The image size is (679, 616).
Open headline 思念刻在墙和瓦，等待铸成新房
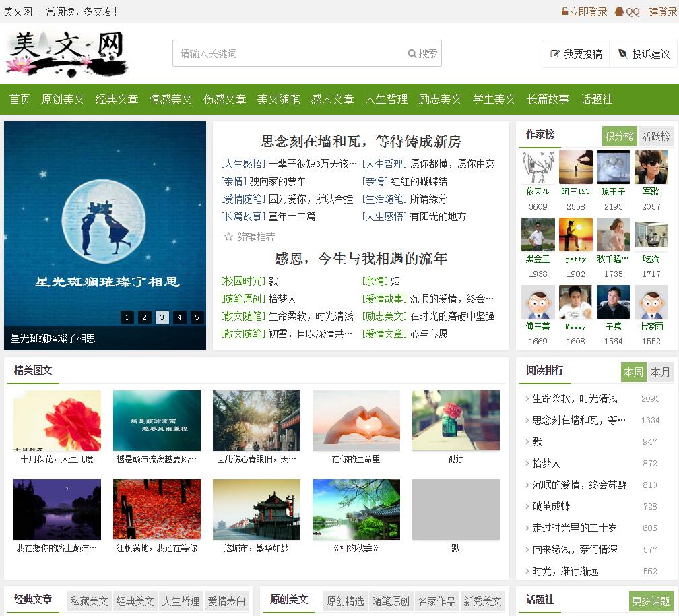point(361,142)
